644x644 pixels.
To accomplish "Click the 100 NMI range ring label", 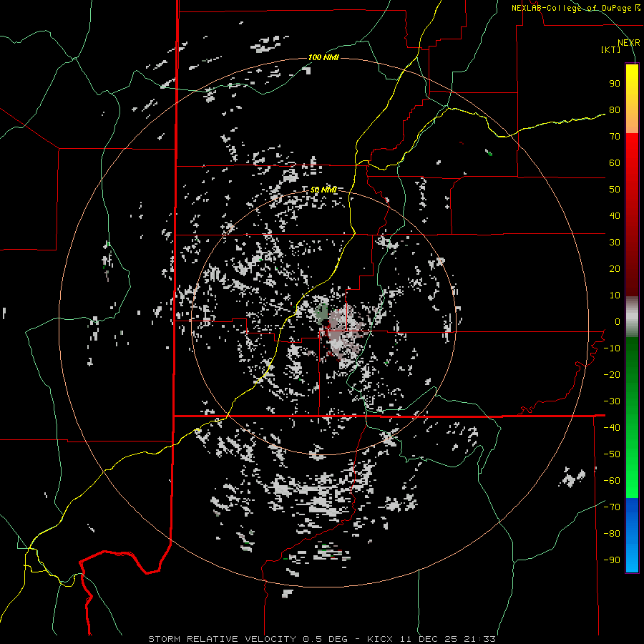I will pyautogui.click(x=323, y=57).
